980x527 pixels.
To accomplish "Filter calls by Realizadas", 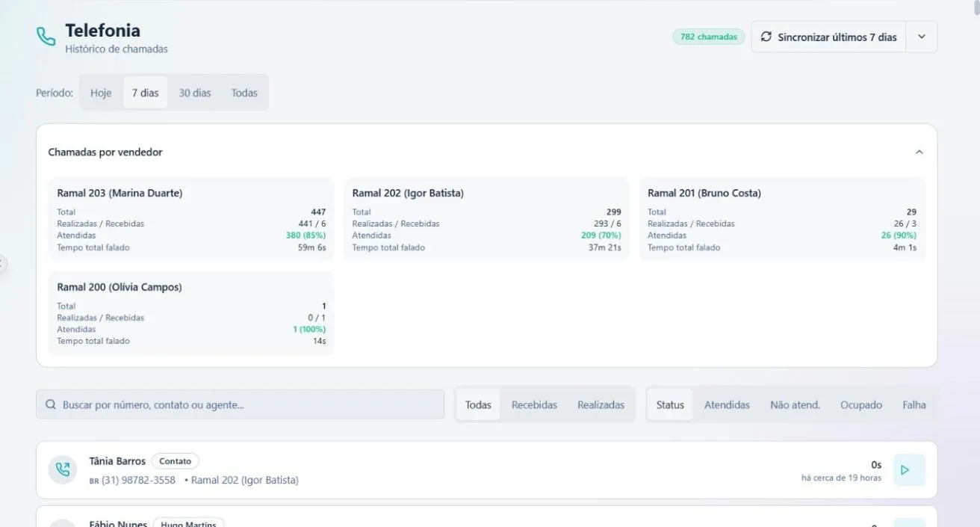I will tap(601, 404).
